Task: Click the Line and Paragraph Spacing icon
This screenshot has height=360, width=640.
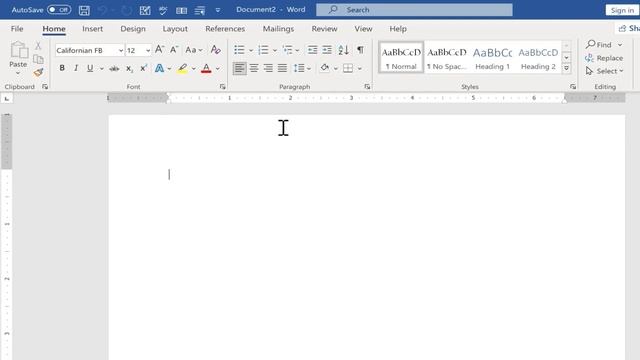Action: tap(299, 68)
